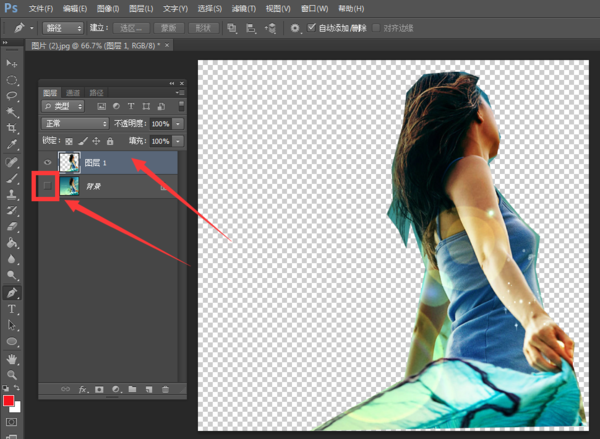The height and width of the screenshot is (439, 600).
Task: Toggle 自动添加/删除 checkbox
Action: pyautogui.click(x=311, y=28)
